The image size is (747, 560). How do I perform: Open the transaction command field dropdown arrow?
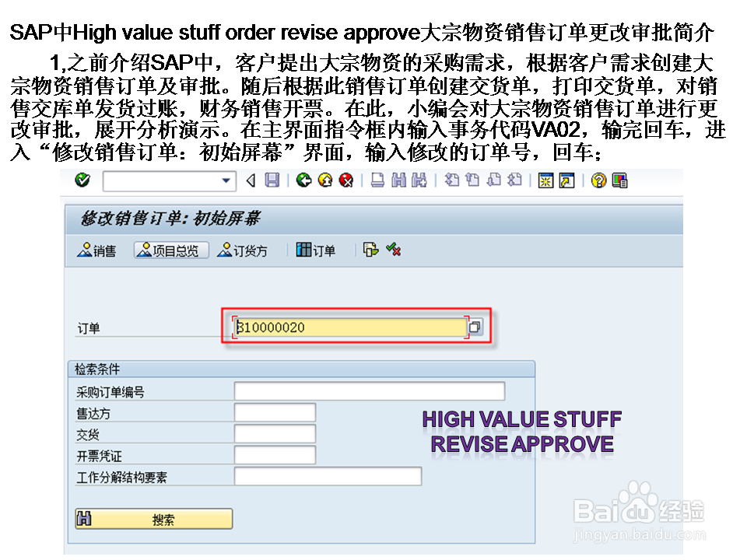pyautogui.click(x=226, y=180)
